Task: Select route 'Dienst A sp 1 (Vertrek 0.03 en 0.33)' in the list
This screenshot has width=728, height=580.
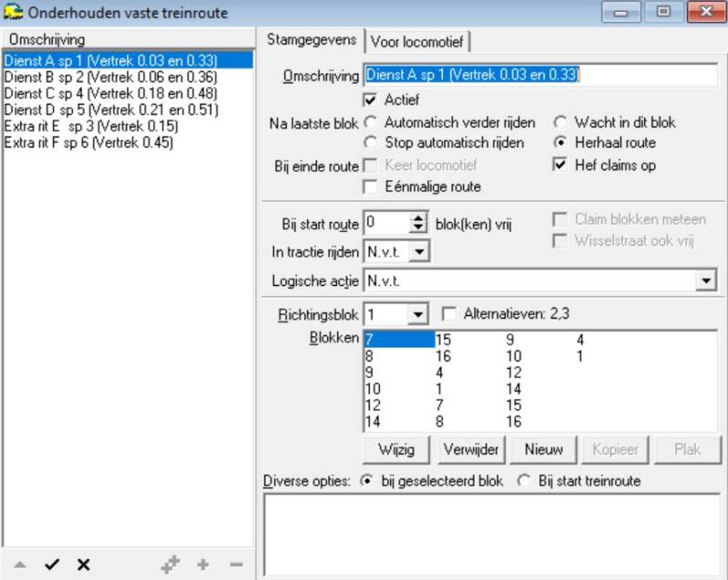Action: point(128,60)
